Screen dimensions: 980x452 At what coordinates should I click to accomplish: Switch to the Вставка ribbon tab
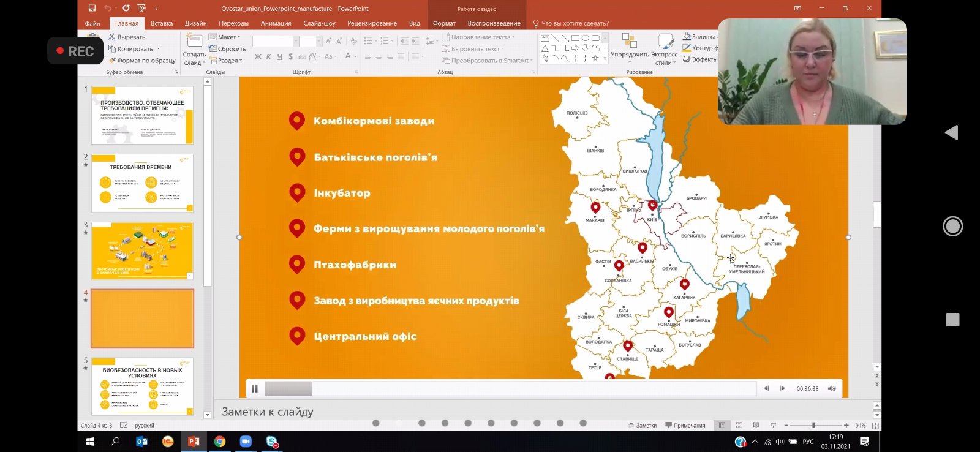[x=162, y=23]
